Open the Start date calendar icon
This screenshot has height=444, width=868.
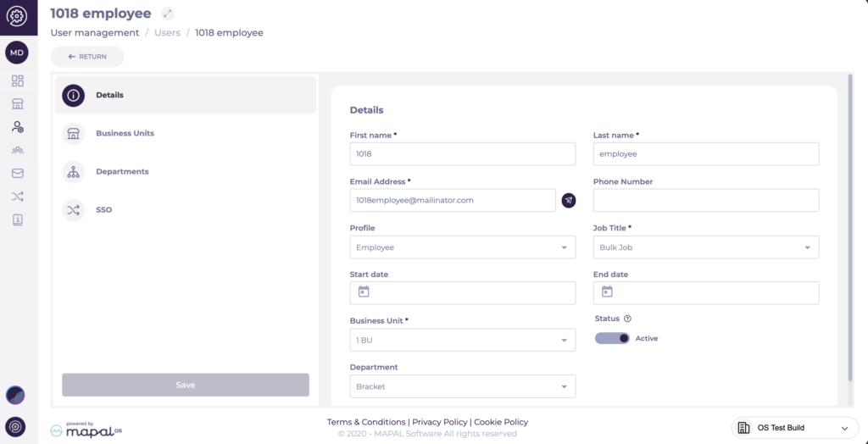[364, 291]
